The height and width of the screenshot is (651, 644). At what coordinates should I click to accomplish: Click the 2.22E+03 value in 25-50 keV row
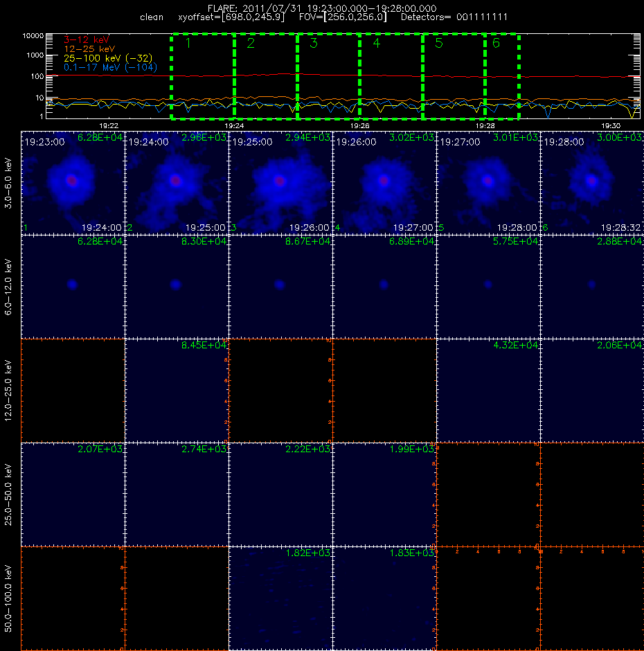coord(307,449)
